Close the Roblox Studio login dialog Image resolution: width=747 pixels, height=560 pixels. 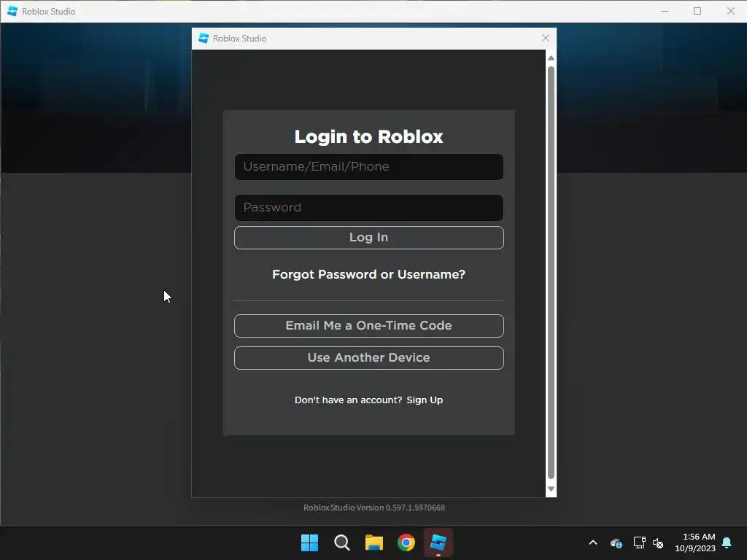(x=546, y=38)
